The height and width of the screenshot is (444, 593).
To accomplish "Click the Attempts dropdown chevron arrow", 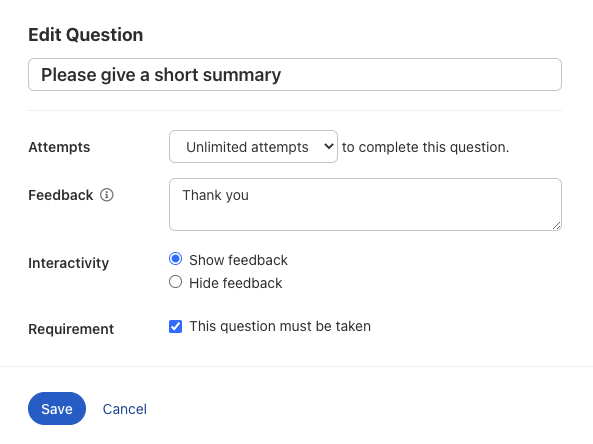I will [x=329, y=147].
